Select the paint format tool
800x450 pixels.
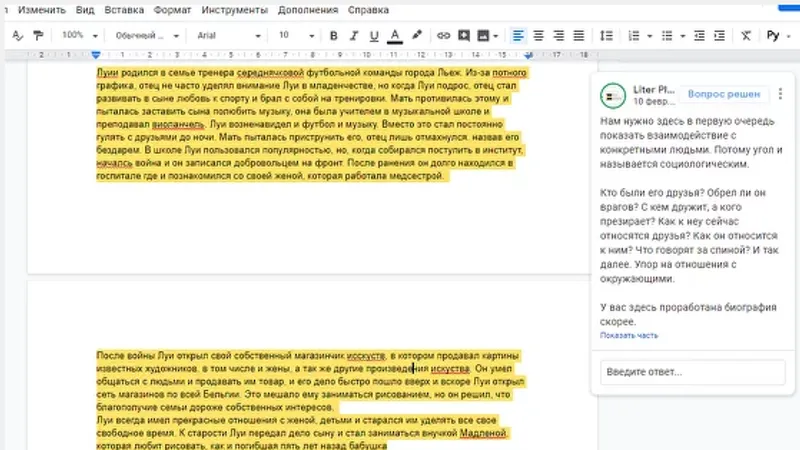point(38,36)
